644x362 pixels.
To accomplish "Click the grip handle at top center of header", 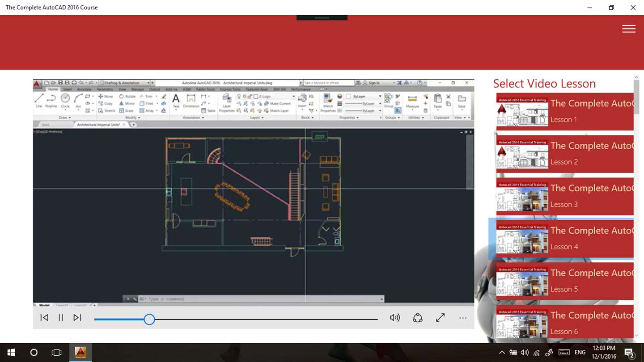I will [x=322, y=17].
